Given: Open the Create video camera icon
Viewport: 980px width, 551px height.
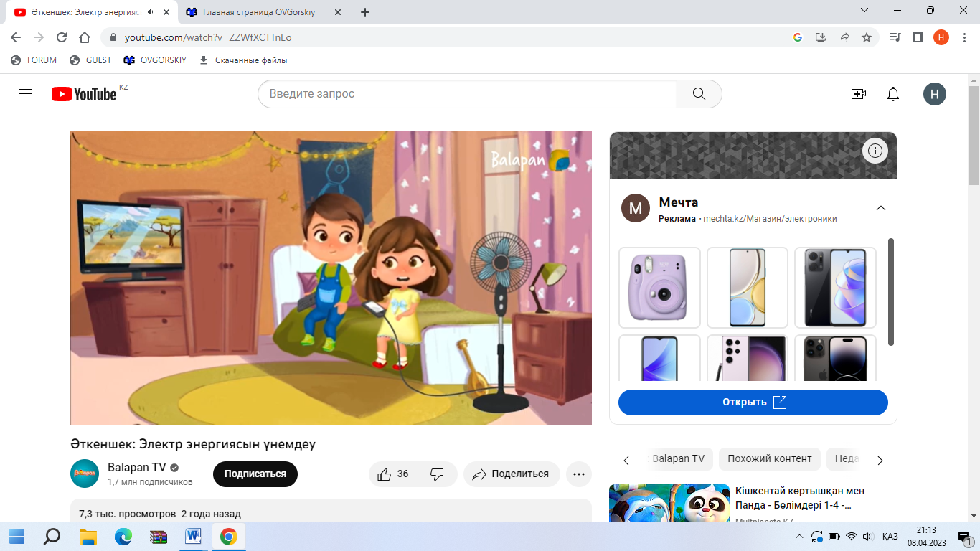Looking at the screenshot, I should (x=859, y=94).
